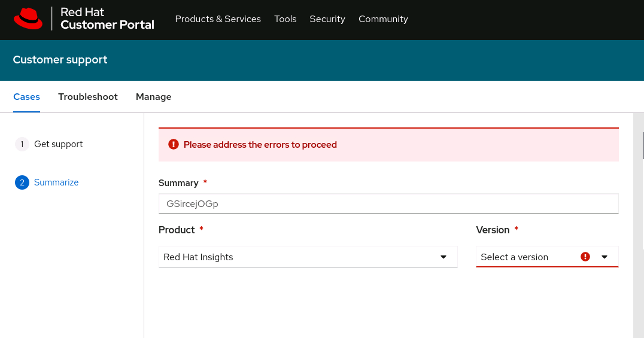
Task: Open the Product dropdown arrow
Action: tap(443, 257)
